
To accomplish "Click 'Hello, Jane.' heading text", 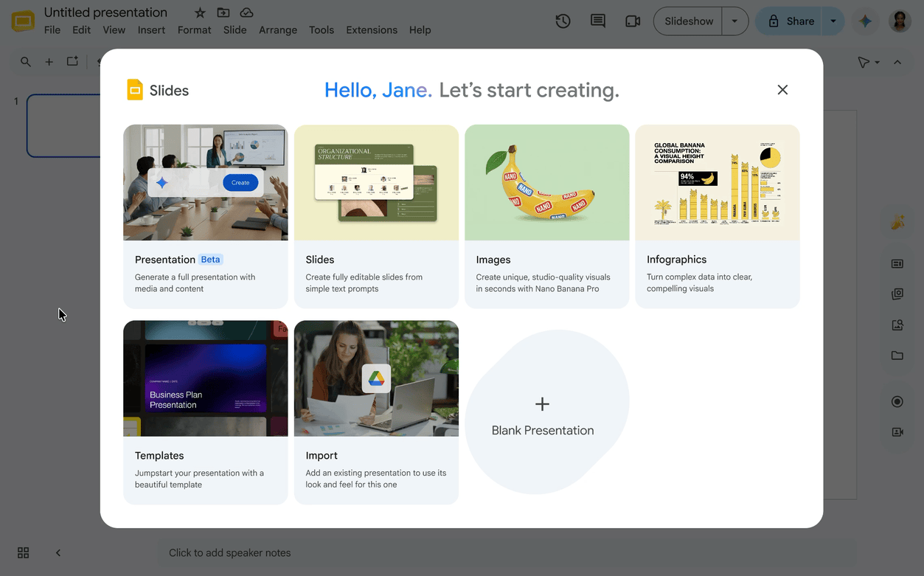I will (378, 90).
